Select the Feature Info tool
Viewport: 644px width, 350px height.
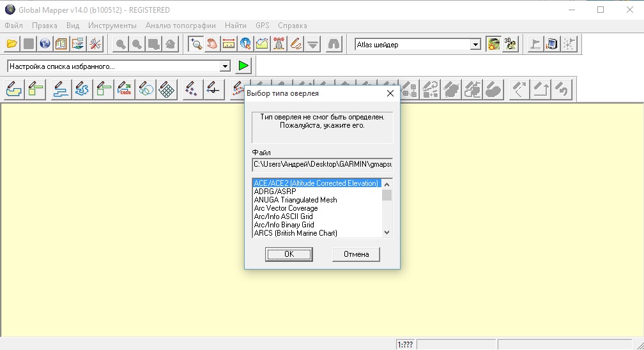pyautogui.click(x=245, y=44)
